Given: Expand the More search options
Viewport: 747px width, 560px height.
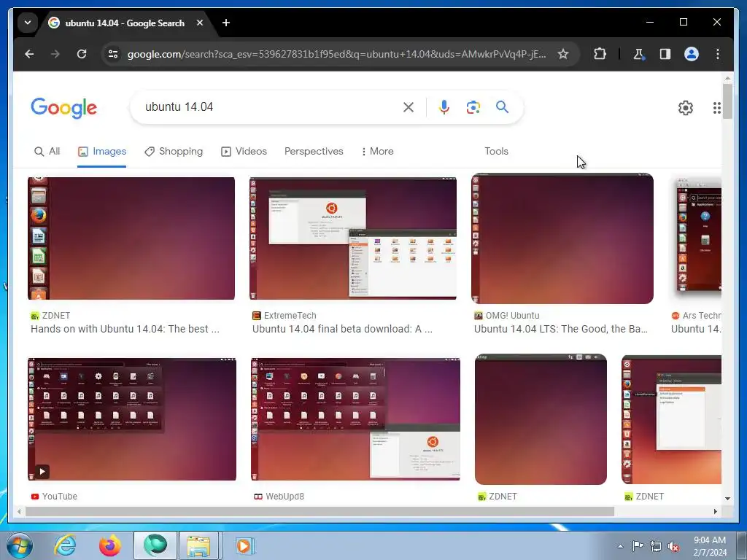Looking at the screenshot, I should tap(377, 152).
